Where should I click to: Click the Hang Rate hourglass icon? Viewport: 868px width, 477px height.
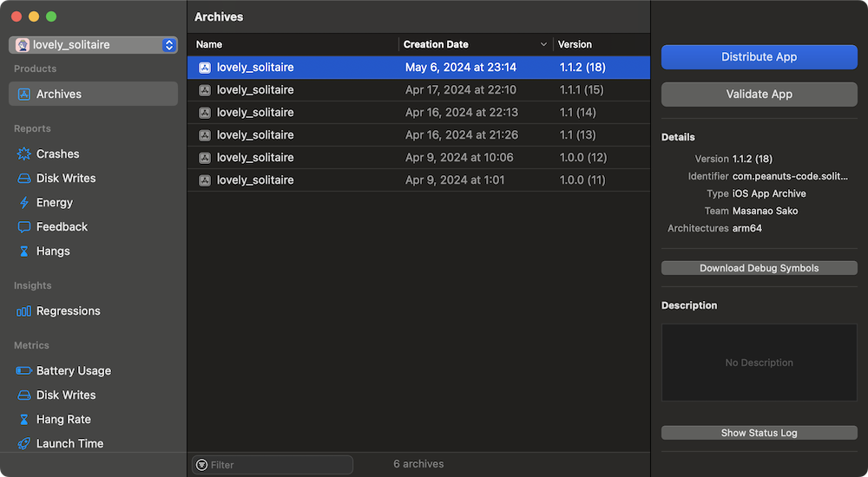(23, 420)
